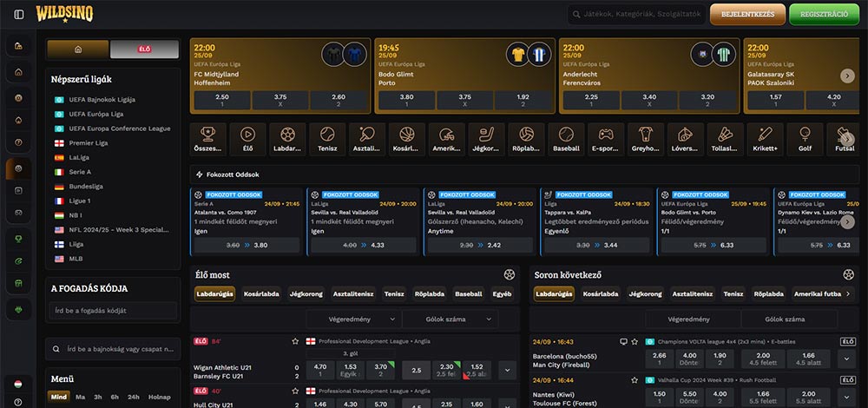The width and height of the screenshot is (868, 408).
Task: Click the betting code input field
Action: coord(113,310)
